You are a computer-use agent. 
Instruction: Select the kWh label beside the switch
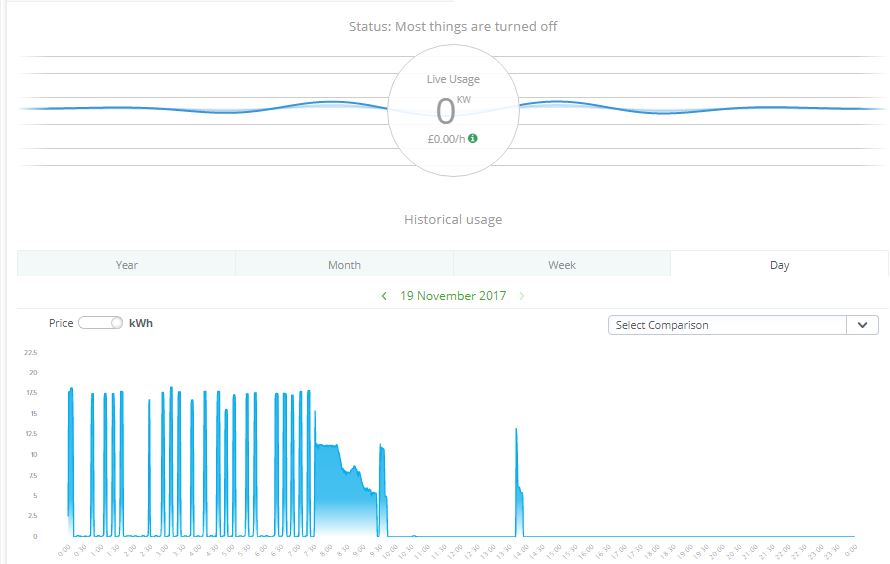[141, 323]
